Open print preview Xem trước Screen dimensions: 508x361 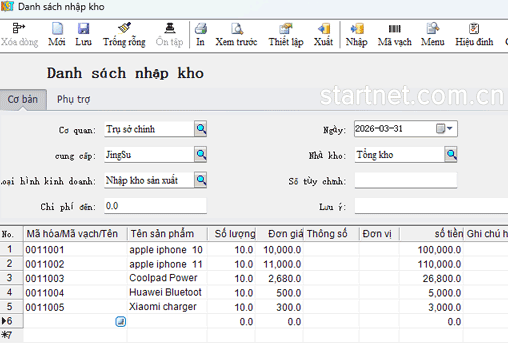coord(236,35)
